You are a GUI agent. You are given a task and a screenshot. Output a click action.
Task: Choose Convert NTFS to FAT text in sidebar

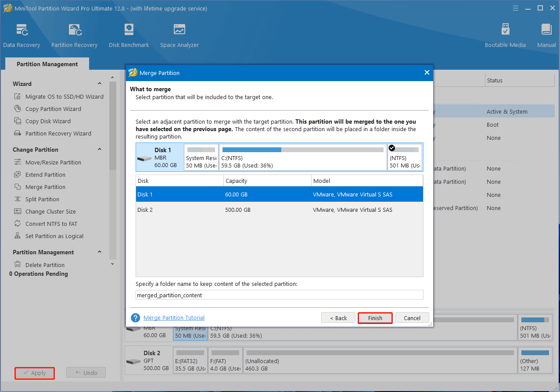[x=51, y=224]
